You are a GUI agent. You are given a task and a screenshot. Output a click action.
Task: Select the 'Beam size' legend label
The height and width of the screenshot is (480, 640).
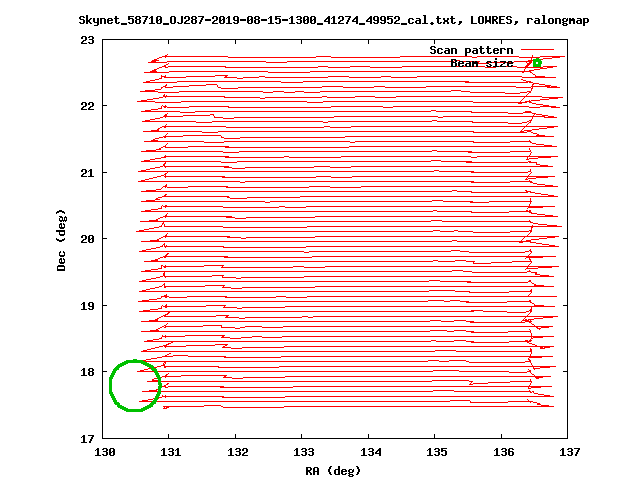coord(482,63)
